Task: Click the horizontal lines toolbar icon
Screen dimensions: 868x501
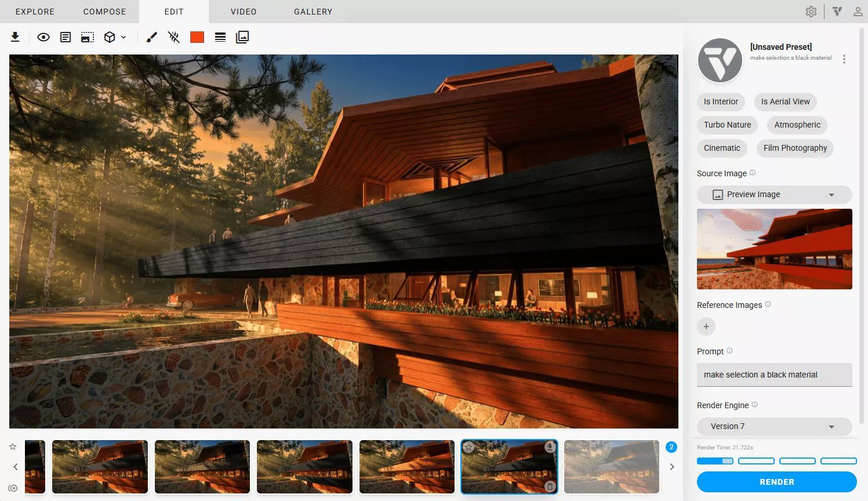Action: click(220, 37)
